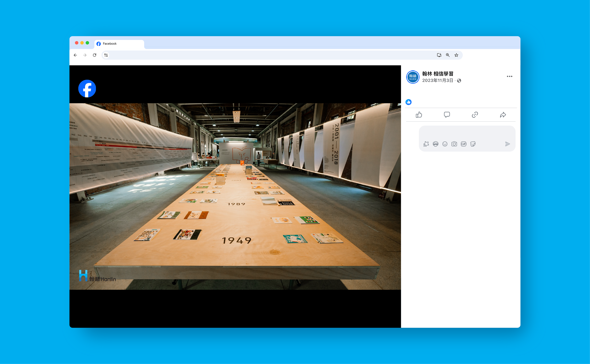Screen dimensions: 590x364
Task: Open the three-dot post options menu
Action: [x=509, y=76]
